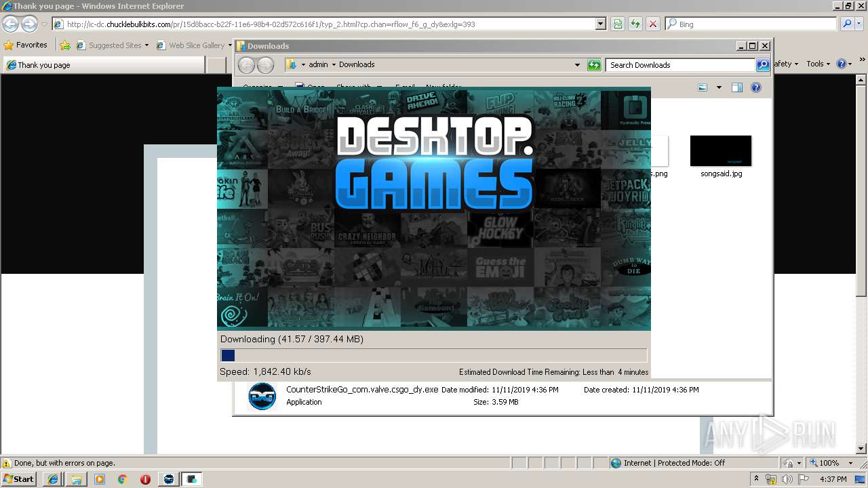Click Downloads breadcrumb in Explorer address bar
Image resolution: width=868 pixels, height=488 pixels.
357,65
